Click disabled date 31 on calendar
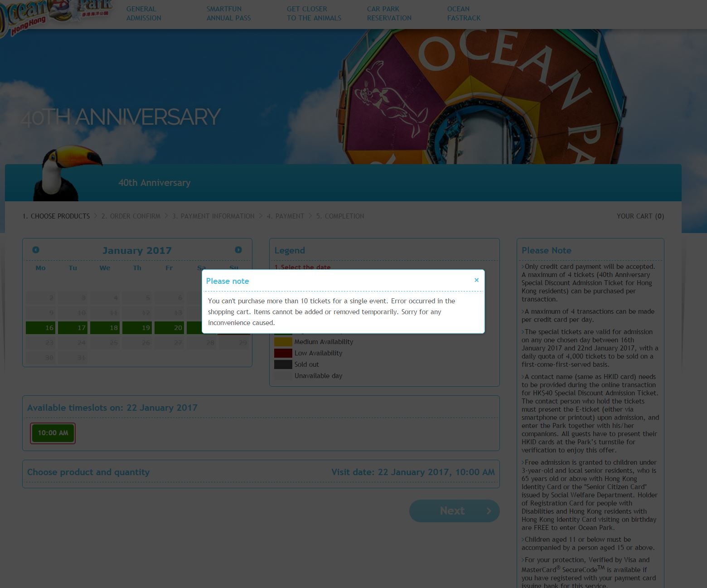 pyautogui.click(x=73, y=358)
